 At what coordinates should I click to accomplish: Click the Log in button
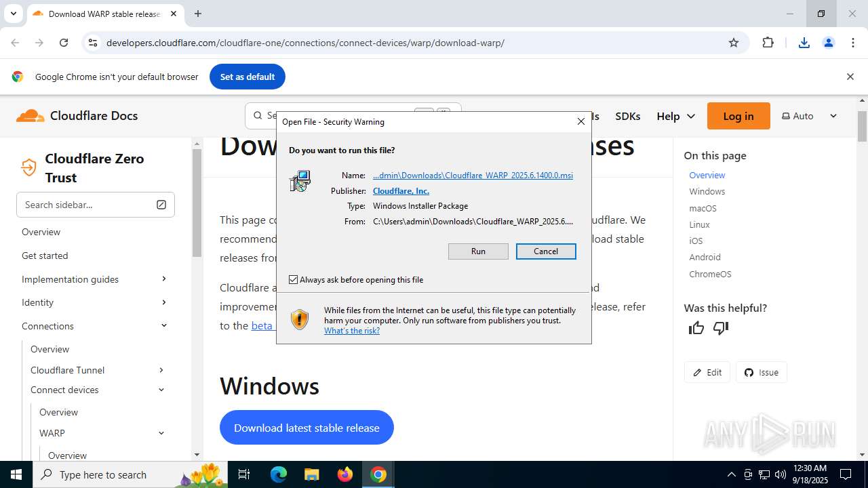738,116
